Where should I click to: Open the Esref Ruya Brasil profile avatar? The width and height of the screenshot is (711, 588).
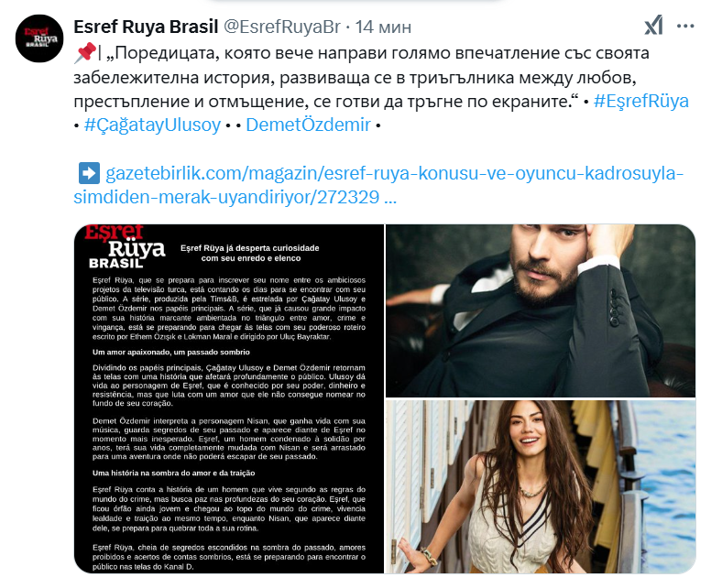click(x=39, y=38)
